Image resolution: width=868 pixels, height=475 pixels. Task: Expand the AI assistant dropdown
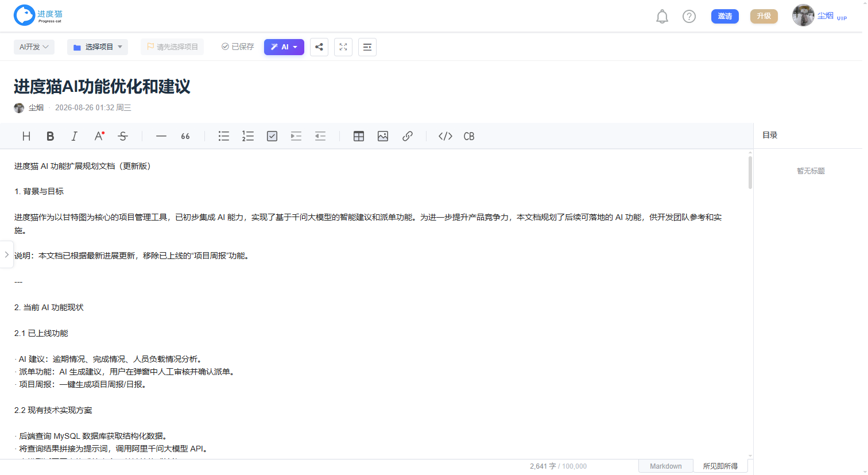coord(284,47)
